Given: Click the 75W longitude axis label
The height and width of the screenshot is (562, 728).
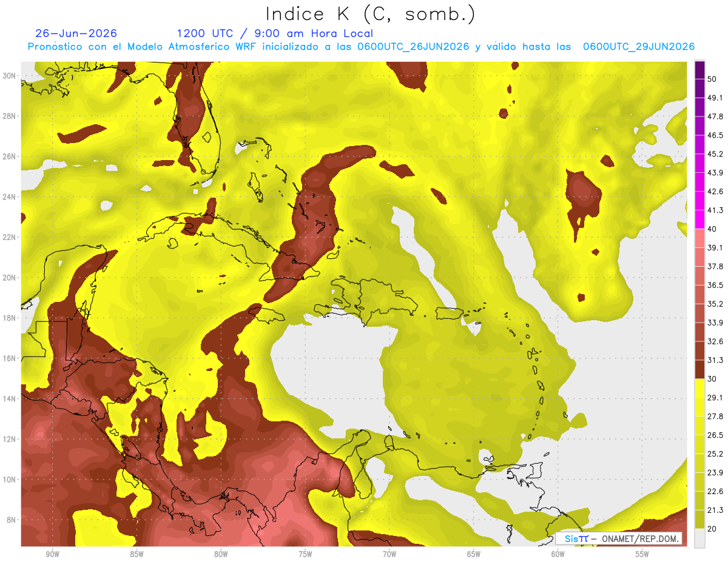Looking at the screenshot, I should [x=305, y=554].
